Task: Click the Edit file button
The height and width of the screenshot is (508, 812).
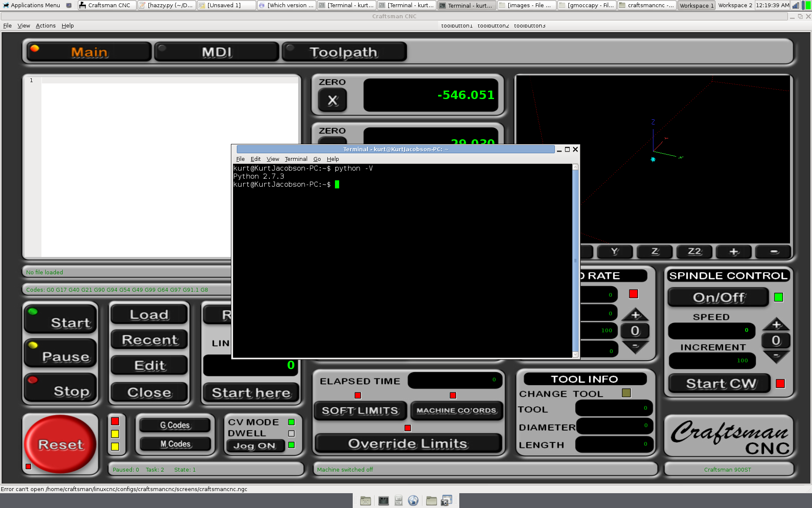Action: 149,365
